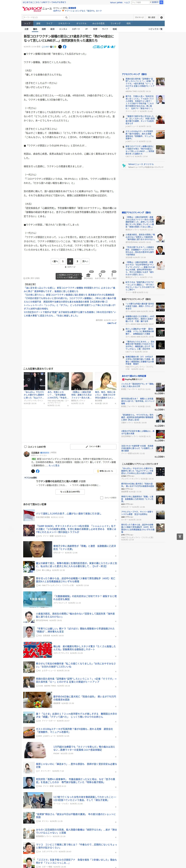Viewport: 186px width, 868px height.
Task: Click もっと見る link in 石田雅彦's comment
Action: point(54,465)
